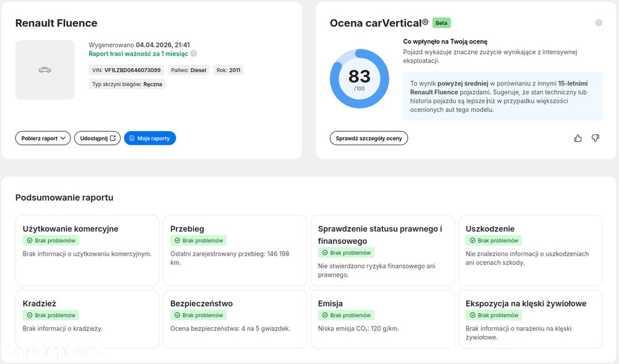Click Brak problemów badge under Przebieg

click(x=199, y=240)
